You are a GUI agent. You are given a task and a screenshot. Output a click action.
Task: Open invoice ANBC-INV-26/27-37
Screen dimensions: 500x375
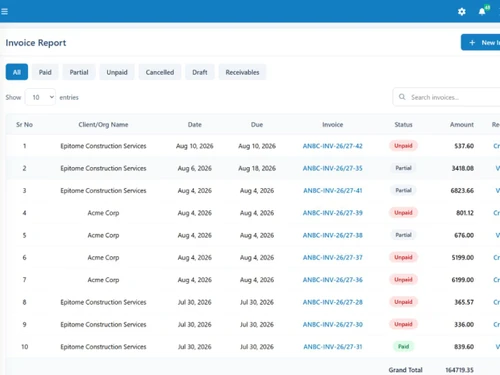pyautogui.click(x=332, y=258)
